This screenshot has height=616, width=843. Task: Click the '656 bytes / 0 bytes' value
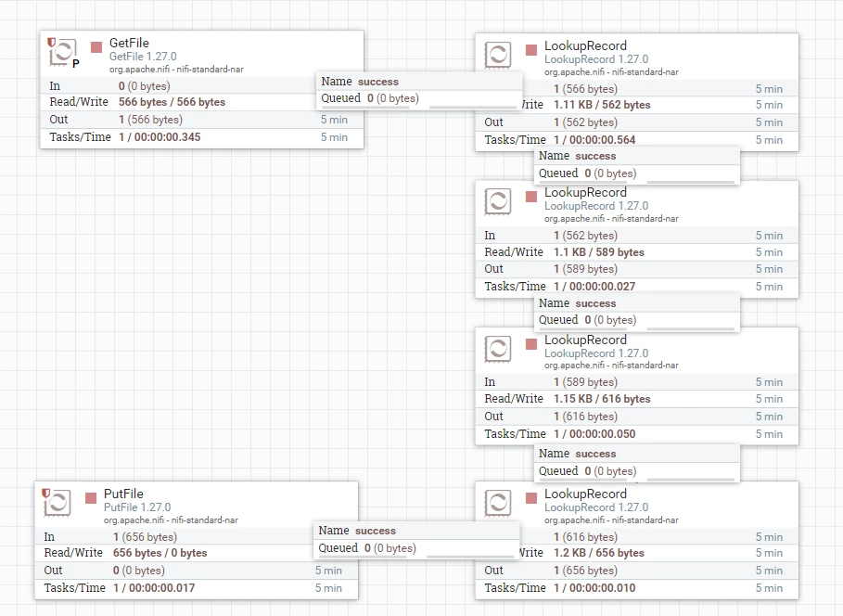160,553
